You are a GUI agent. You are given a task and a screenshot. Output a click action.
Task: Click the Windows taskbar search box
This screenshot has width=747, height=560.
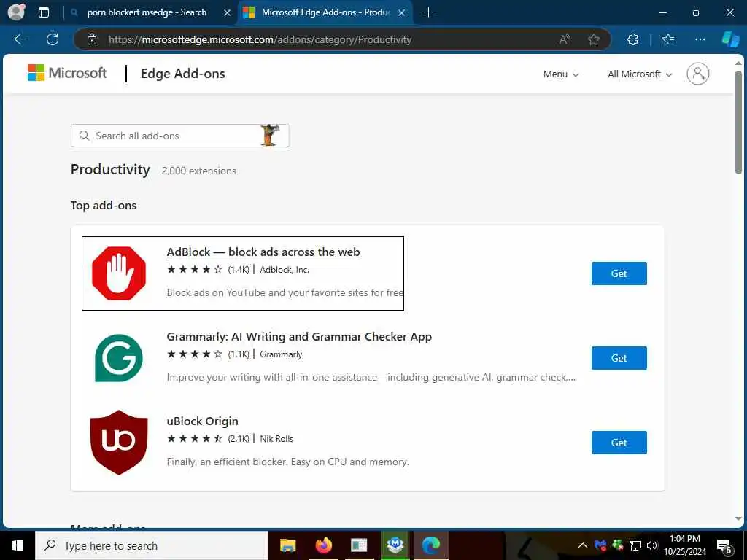(152, 545)
